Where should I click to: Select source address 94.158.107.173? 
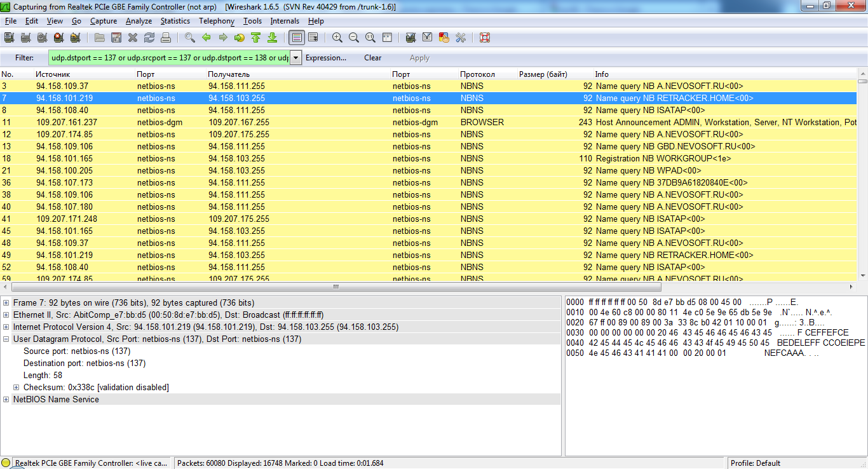coord(64,183)
